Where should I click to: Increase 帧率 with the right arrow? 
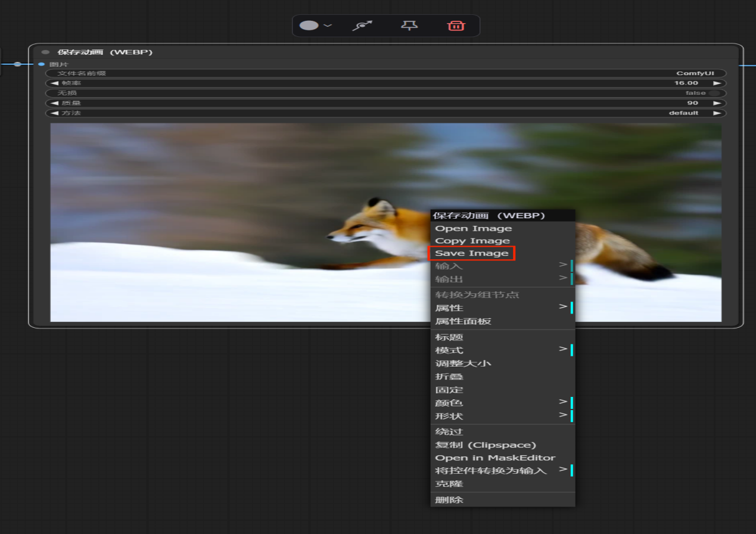pyautogui.click(x=717, y=83)
